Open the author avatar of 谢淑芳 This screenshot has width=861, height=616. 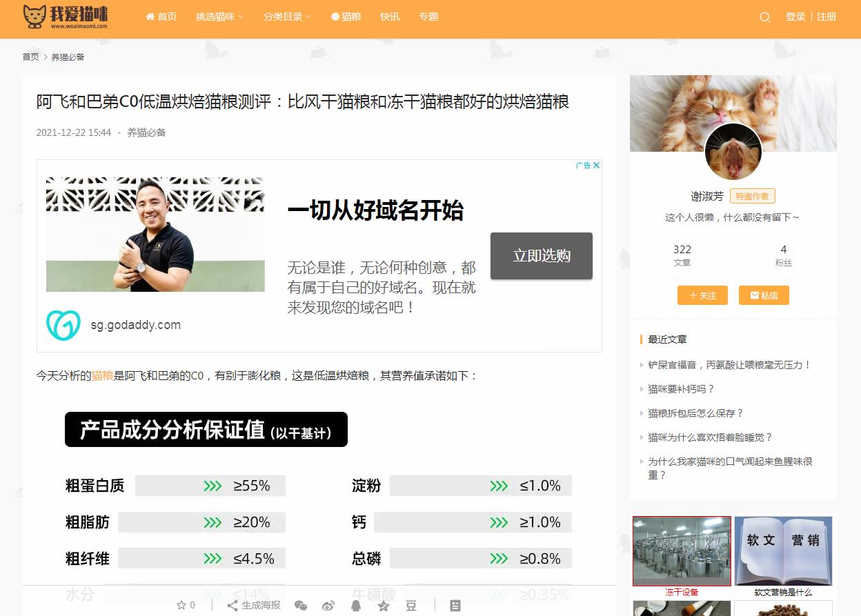(733, 152)
